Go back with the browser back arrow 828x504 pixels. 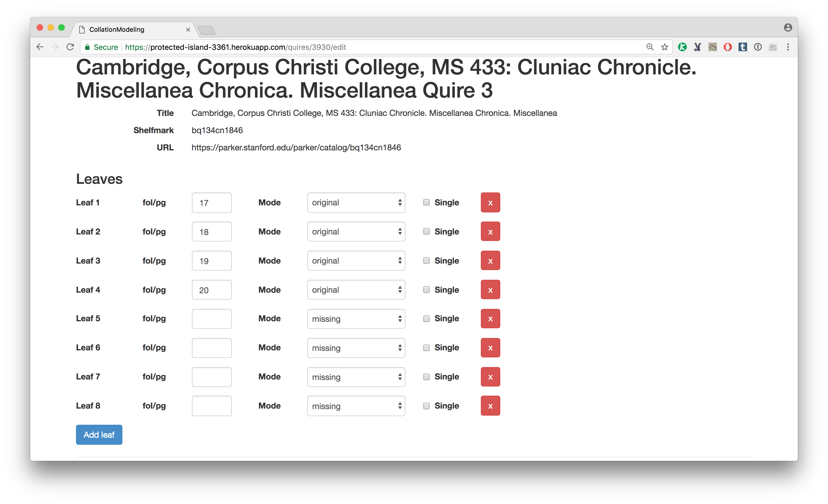point(40,47)
